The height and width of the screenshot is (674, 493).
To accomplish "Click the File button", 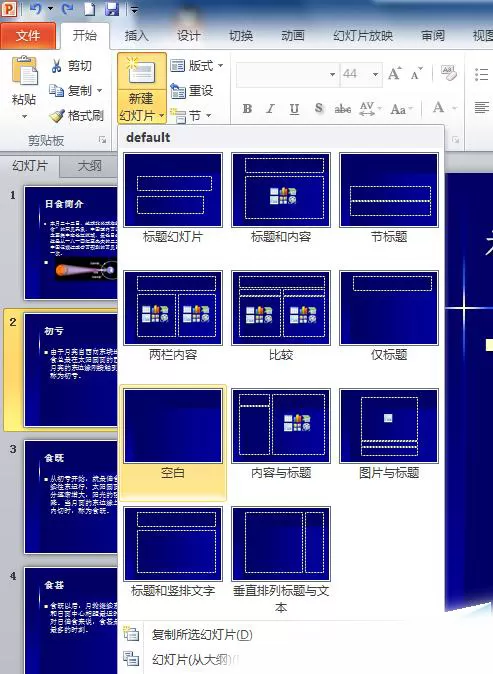I will (28, 36).
